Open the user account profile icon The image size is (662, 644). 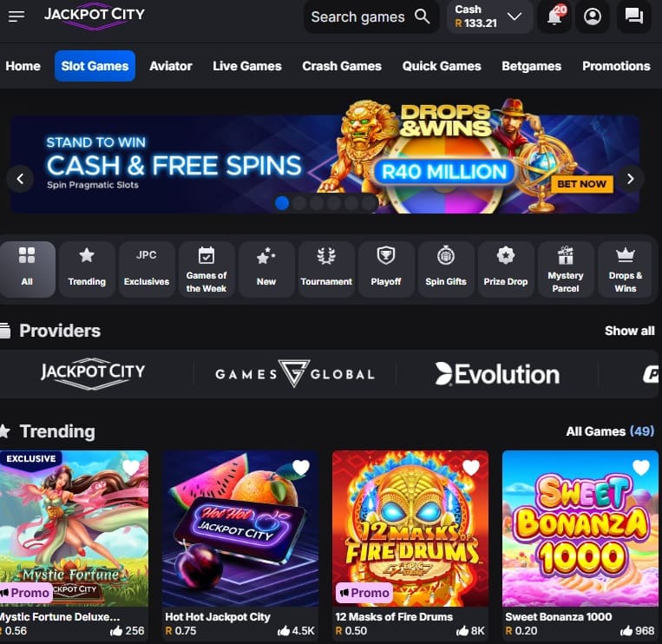(593, 16)
